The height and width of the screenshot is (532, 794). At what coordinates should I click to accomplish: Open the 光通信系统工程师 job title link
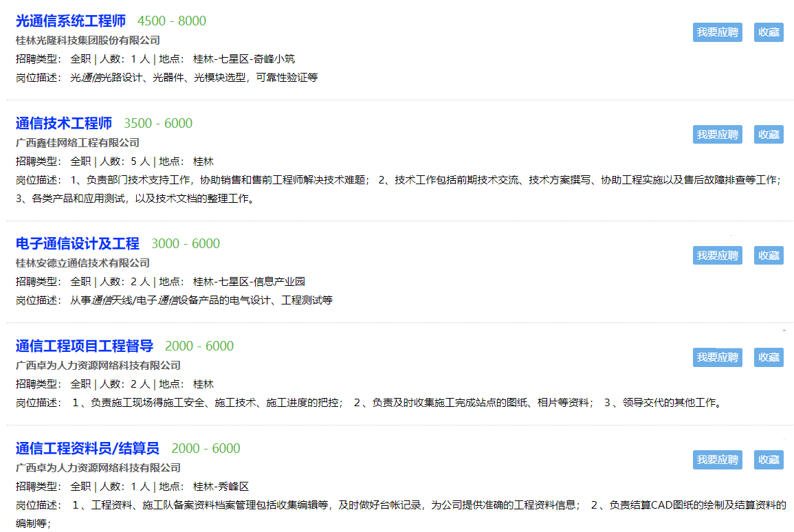71,21
